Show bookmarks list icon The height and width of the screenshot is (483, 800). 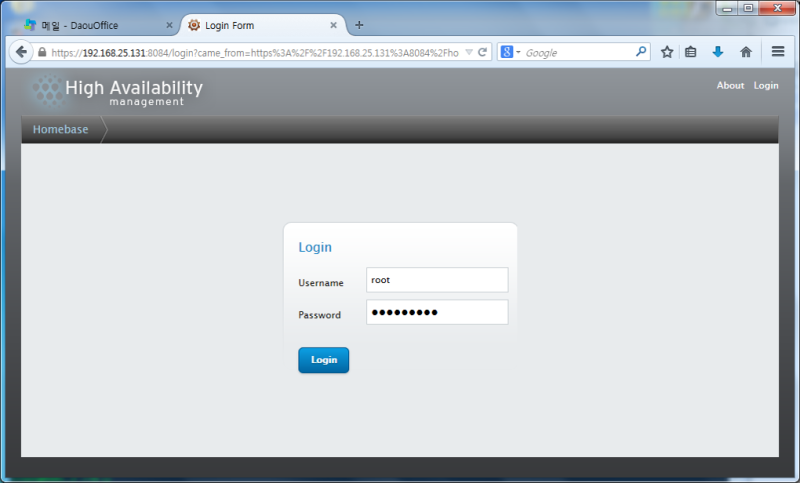pyautogui.click(x=691, y=52)
